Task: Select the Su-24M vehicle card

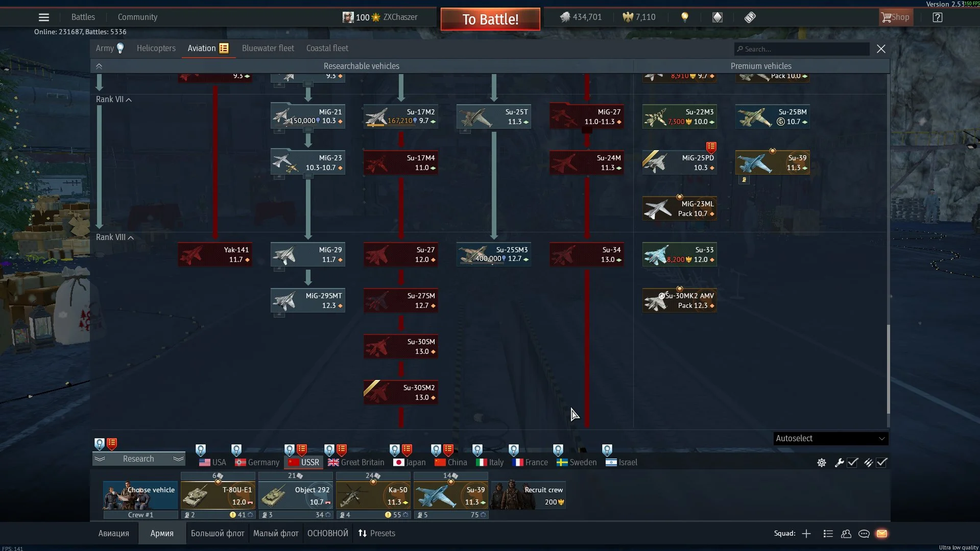Action: (x=587, y=162)
